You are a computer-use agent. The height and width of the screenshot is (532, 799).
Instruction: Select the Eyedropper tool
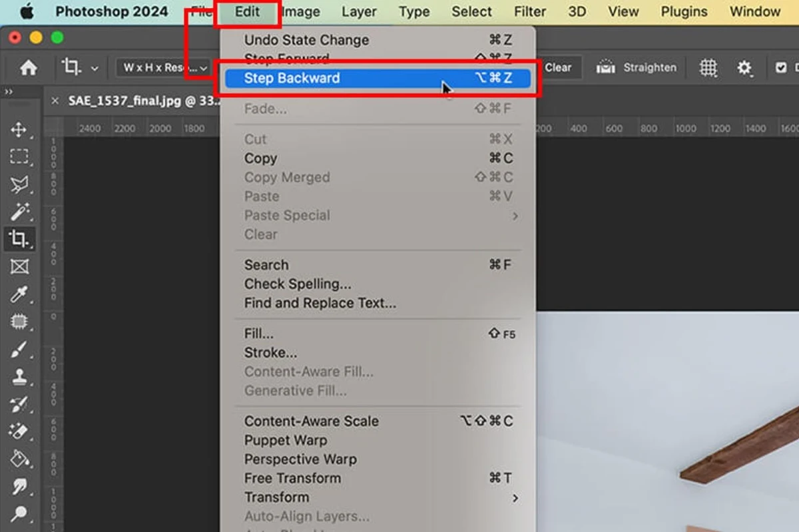click(x=19, y=295)
